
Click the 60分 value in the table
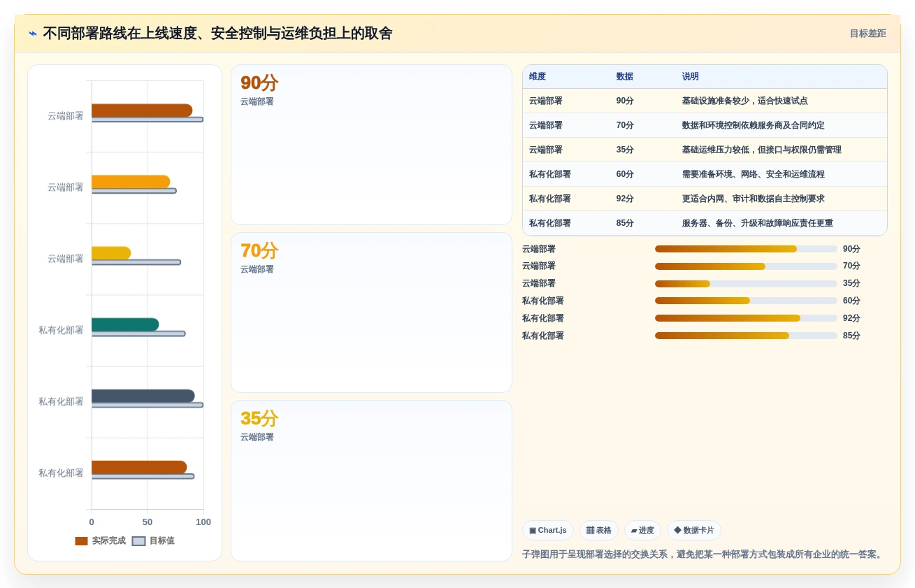[x=625, y=174]
